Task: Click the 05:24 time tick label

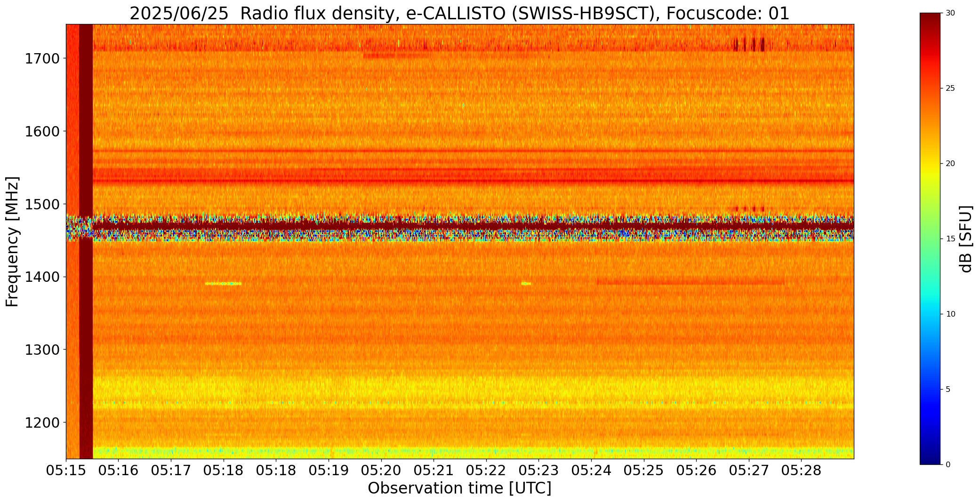Action: point(591,470)
